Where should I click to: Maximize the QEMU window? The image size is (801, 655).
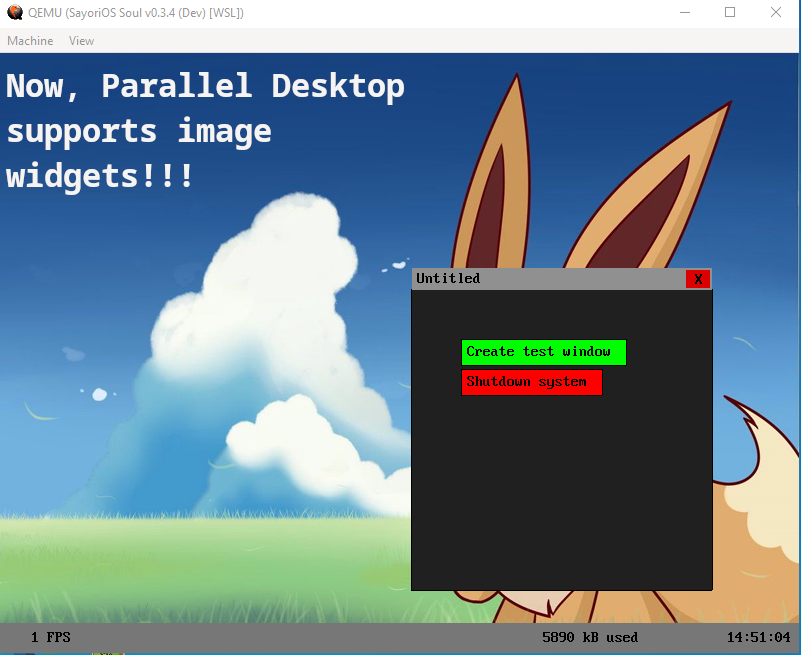click(730, 12)
